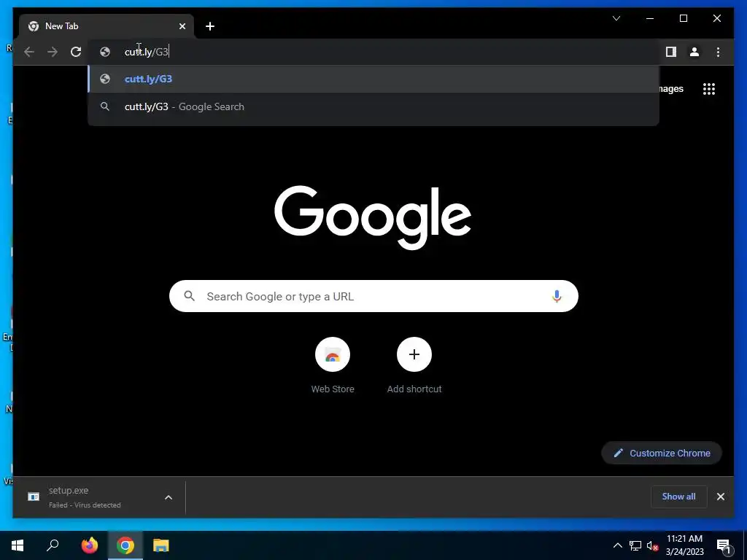The image size is (747, 560).
Task: Click the Chrome taskbar icon
Action: point(125,545)
